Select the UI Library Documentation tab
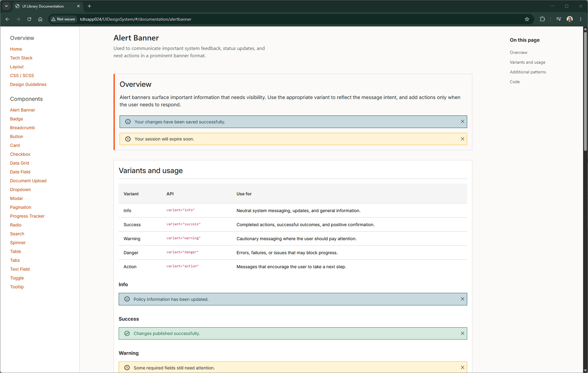The height and width of the screenshot is (373, 588). coord(48,6)
